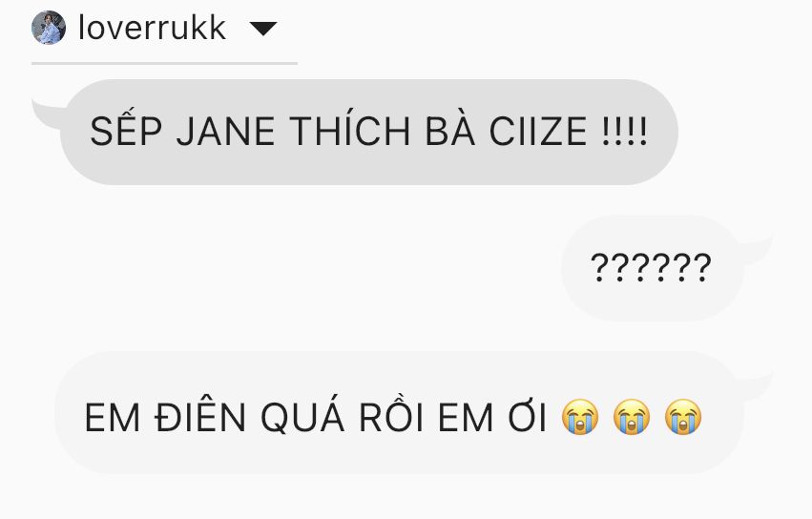Viewport: 812px width, 519px height.
Task: Click the last crying face emoji
Action: click(683, 417)
